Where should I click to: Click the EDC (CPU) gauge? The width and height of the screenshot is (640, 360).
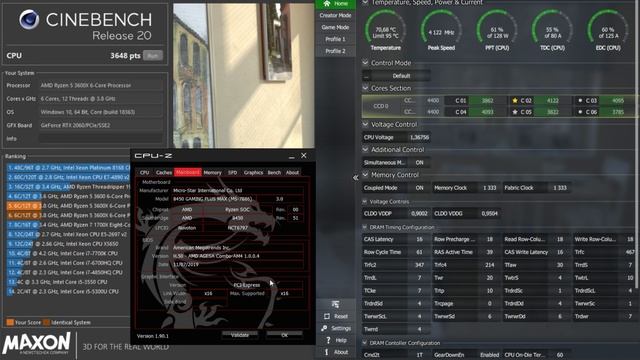[608, 29]
